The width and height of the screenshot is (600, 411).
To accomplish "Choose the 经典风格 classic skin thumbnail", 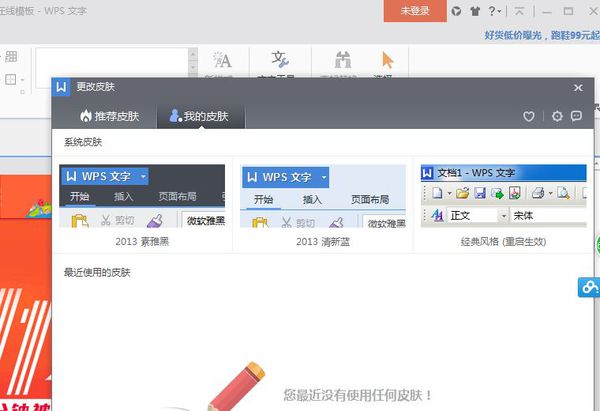I will click(x=504, y=196).
